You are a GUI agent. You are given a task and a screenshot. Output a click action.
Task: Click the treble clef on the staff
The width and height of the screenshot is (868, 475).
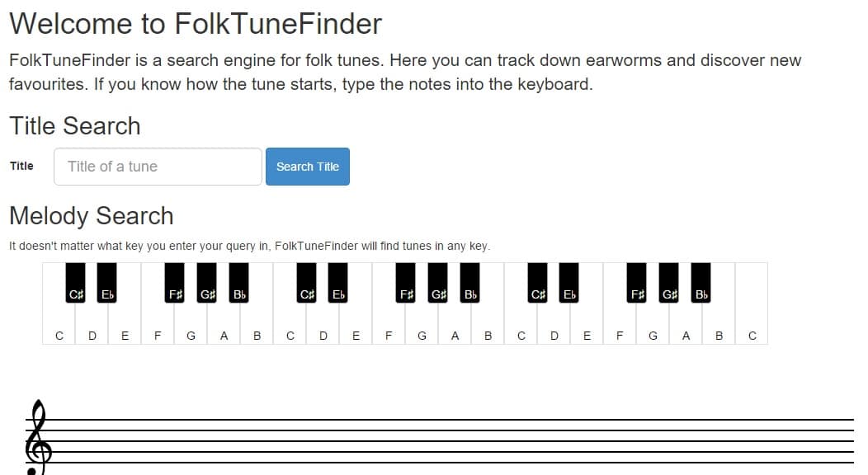38,437
